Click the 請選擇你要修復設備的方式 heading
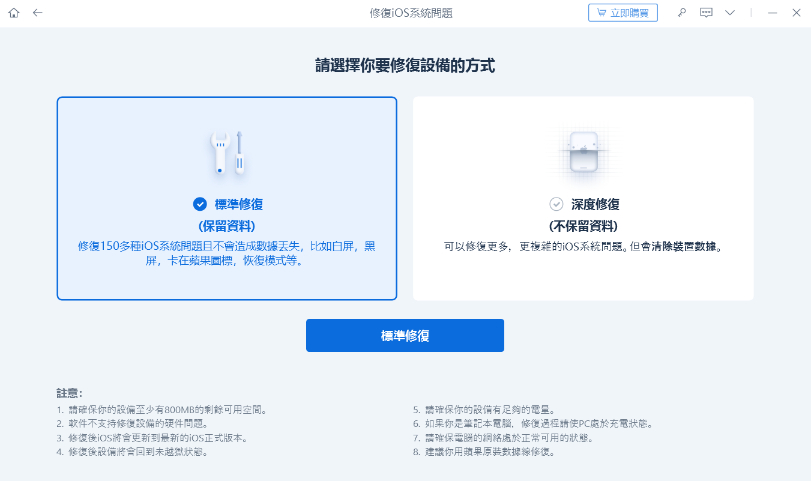 [405, 66]
